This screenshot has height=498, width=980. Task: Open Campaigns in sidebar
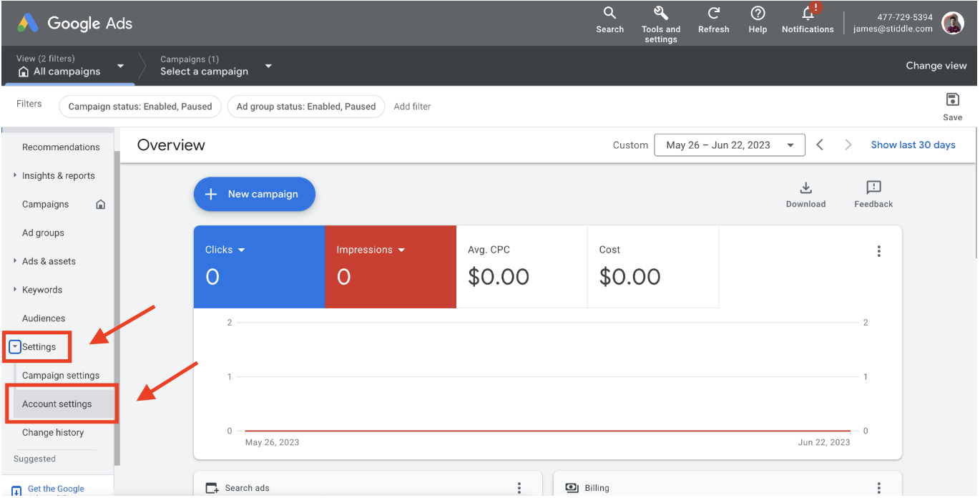point(46,205)
